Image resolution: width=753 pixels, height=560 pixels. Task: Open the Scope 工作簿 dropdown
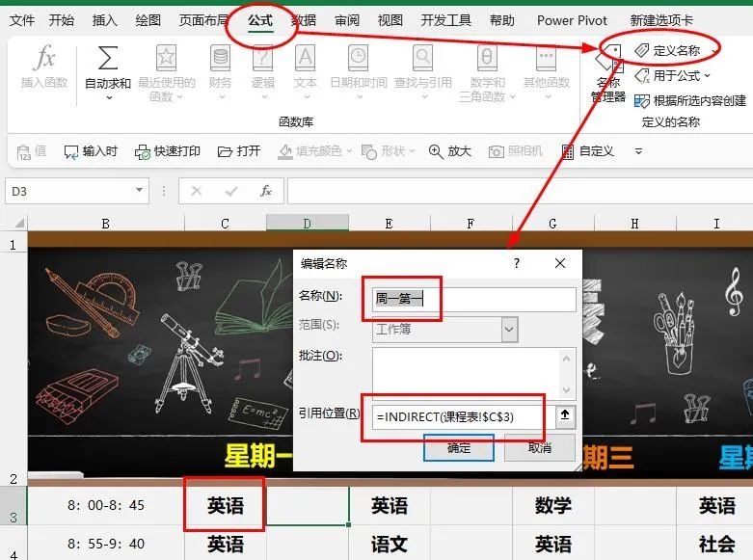point(509,330)
